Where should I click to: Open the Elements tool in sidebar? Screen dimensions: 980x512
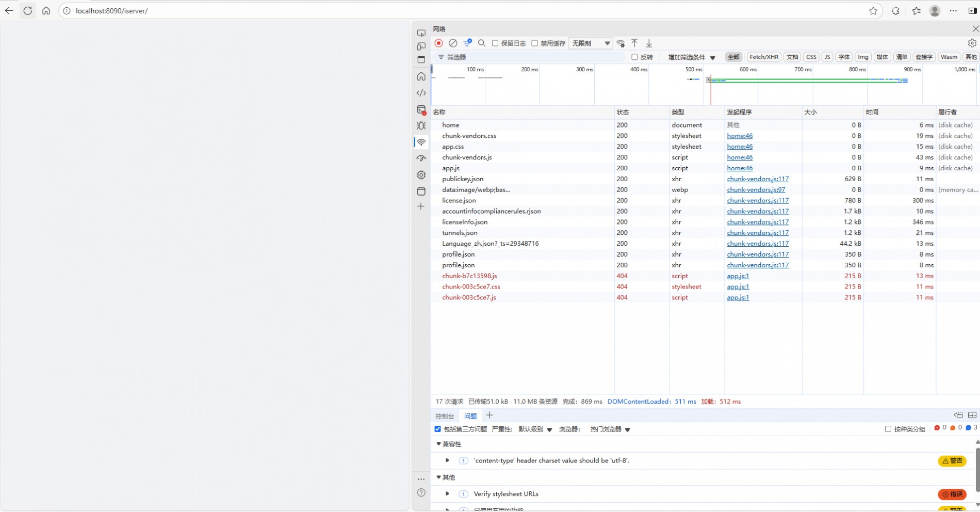421,93
